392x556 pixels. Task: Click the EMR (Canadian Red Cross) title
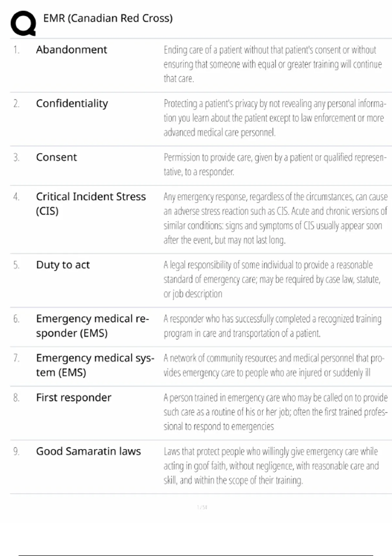coord(108,18)
